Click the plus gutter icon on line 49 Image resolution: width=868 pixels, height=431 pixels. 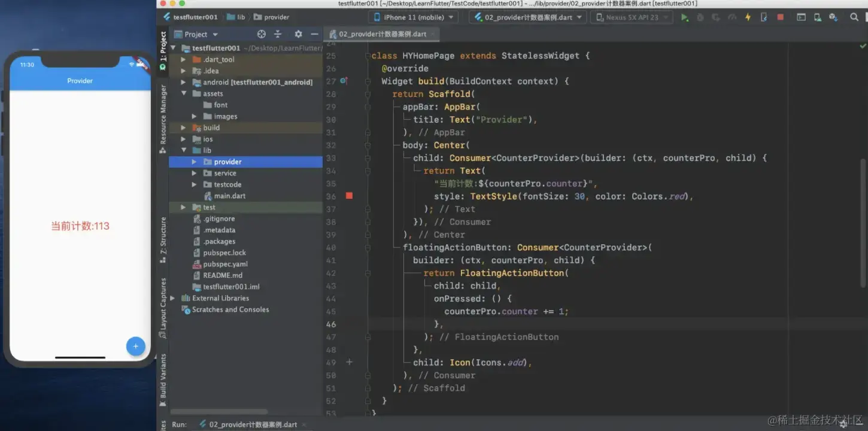[x=349, y=362]
